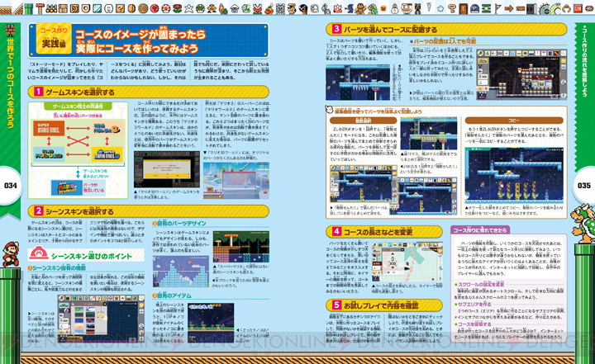Select the pink key coin icon
Screen dimensions: 595x364
(x=155, y=8)
